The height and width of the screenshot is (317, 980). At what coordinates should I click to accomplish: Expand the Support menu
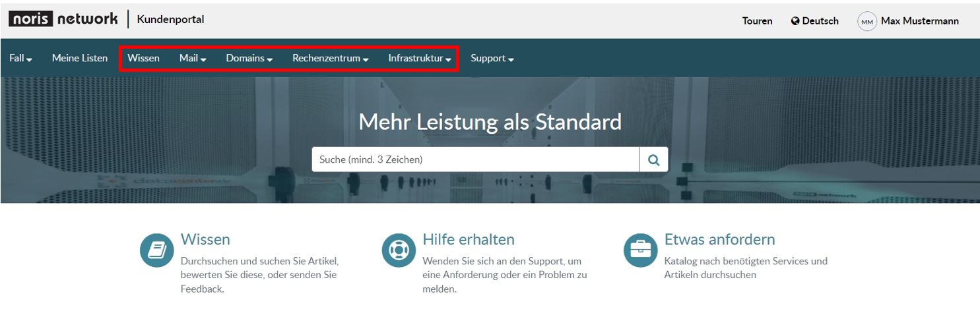(492, 58)
